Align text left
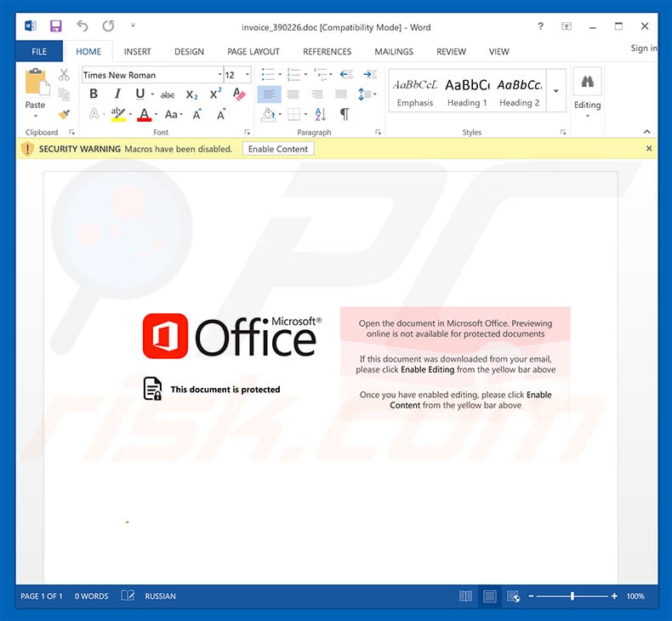Screen dimensions: 672x621 [x=269, y=94]
